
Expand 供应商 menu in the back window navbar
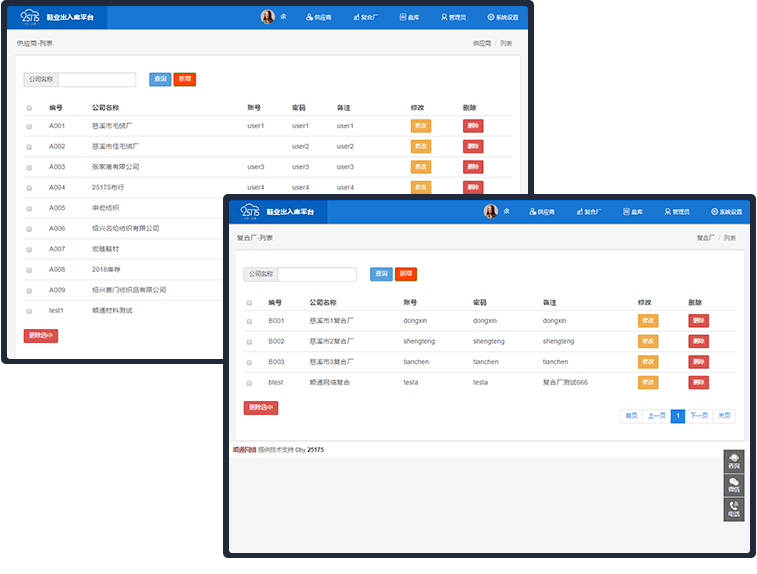(x=317, y=17)
